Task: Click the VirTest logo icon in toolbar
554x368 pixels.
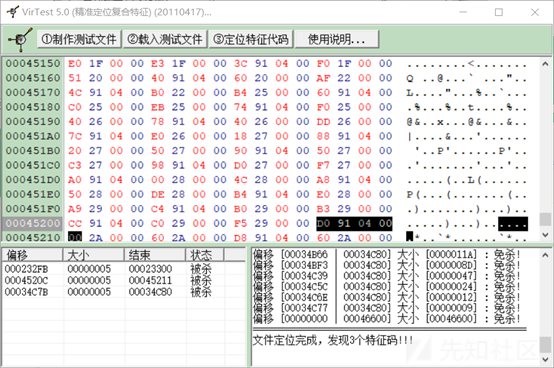Action: (x=20, y=39)
